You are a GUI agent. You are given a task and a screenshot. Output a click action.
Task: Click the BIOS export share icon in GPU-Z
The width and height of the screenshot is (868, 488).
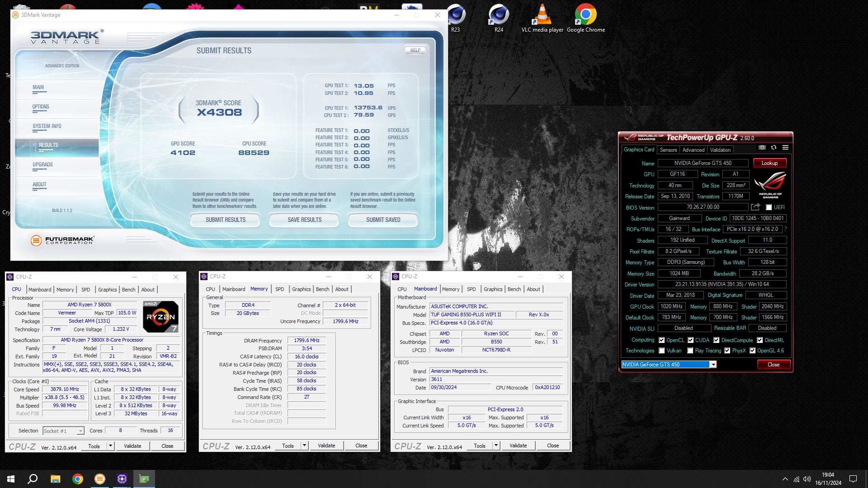(x=755, y=207)
